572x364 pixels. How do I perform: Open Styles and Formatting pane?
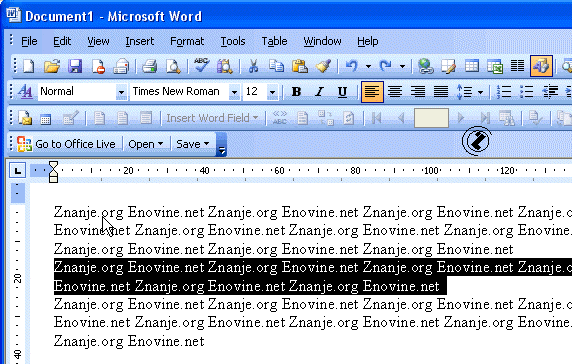[x=25, y=92]
